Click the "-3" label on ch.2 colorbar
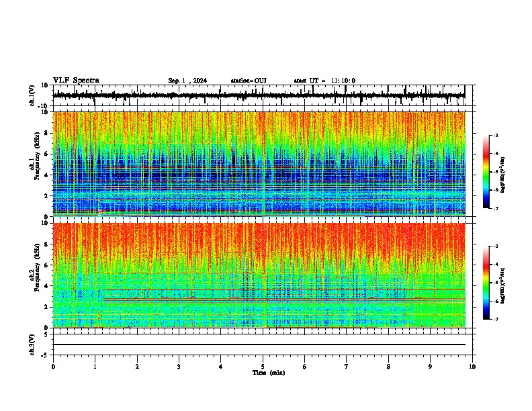This screenshot has width=532, height=411. (x=495, y=246)
